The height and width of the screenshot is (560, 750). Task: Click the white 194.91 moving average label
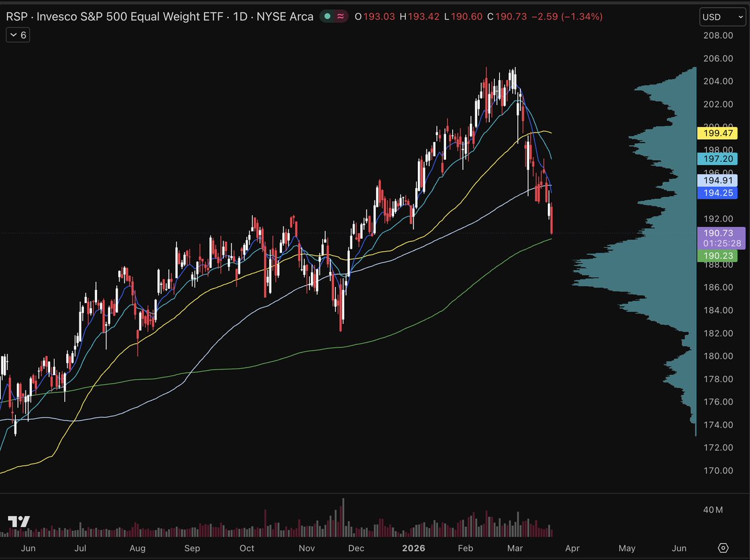point(717,180)
